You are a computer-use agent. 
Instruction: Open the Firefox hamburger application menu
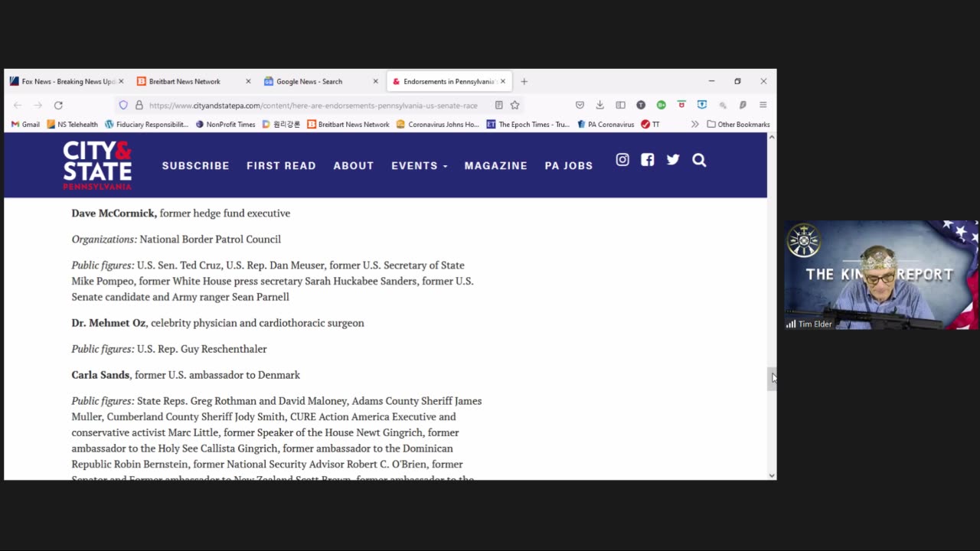[763, 105]
